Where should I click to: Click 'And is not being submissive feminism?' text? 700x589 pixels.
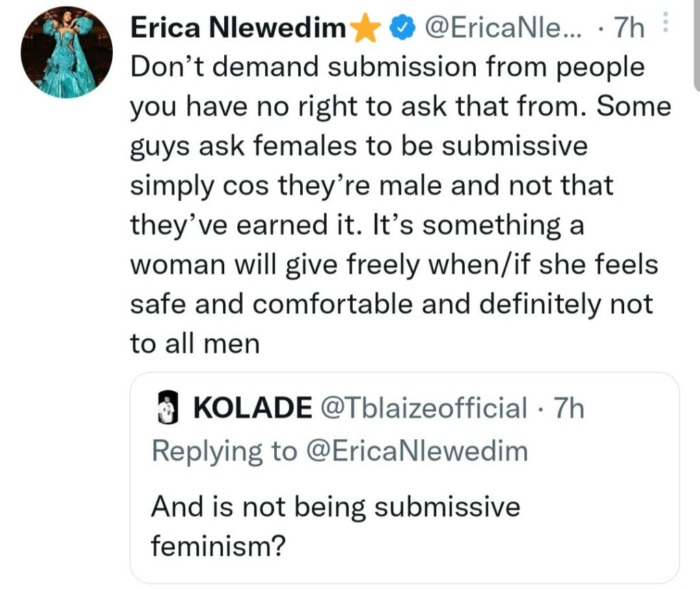[335, 508]
